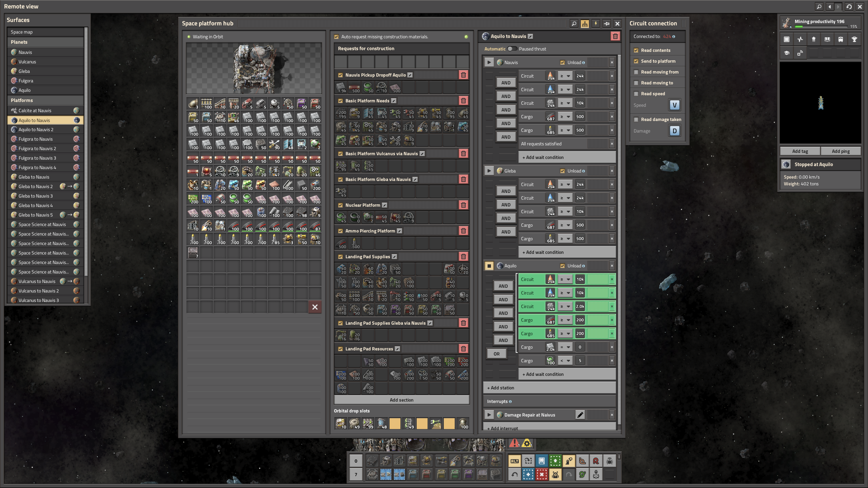Screen dimensions: 868x488
Task: Click the speed signal V icon
Action: pyautogui.click(x=674, y=105)
